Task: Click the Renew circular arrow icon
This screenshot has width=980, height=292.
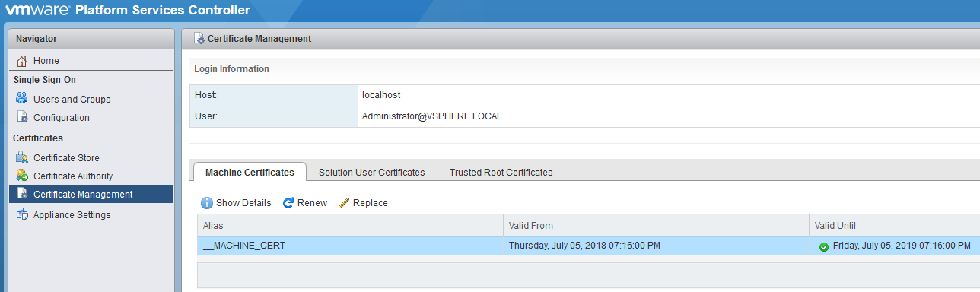Action: click(x=288, y=203)
